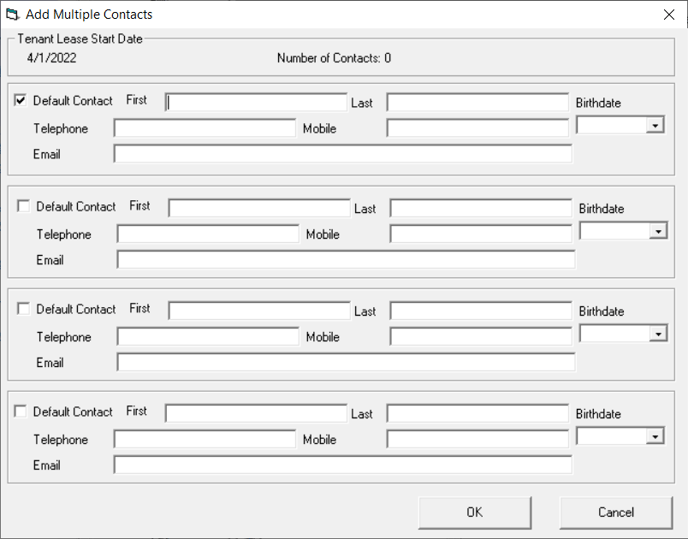Focus Mobile field of first contact
Image resolution: width=688 pixels, height=539 pixels.
[x=478, y=128]
